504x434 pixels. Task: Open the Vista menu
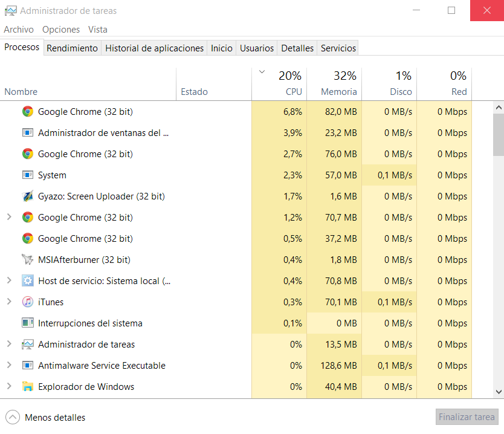click(98, 30)
